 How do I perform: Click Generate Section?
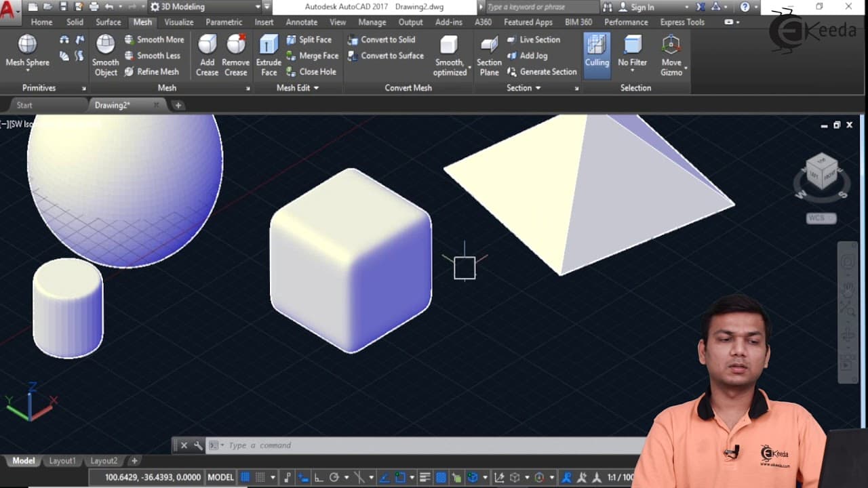pyautogui.click(x=541, y=71)
